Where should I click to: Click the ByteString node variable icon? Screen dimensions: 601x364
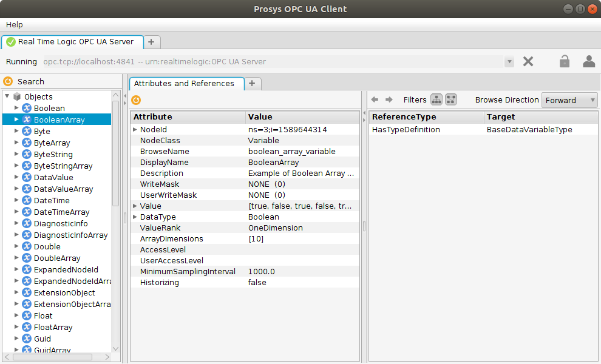click(27, 154)
